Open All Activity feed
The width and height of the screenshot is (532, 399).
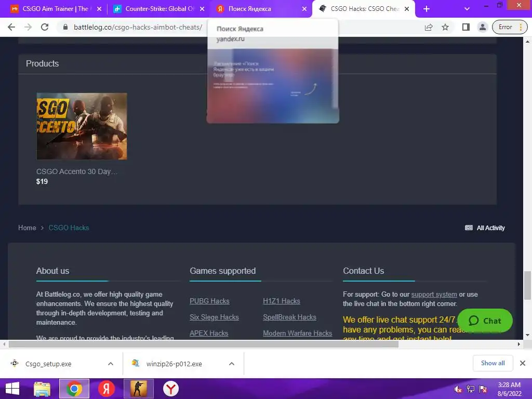[485, 228]
